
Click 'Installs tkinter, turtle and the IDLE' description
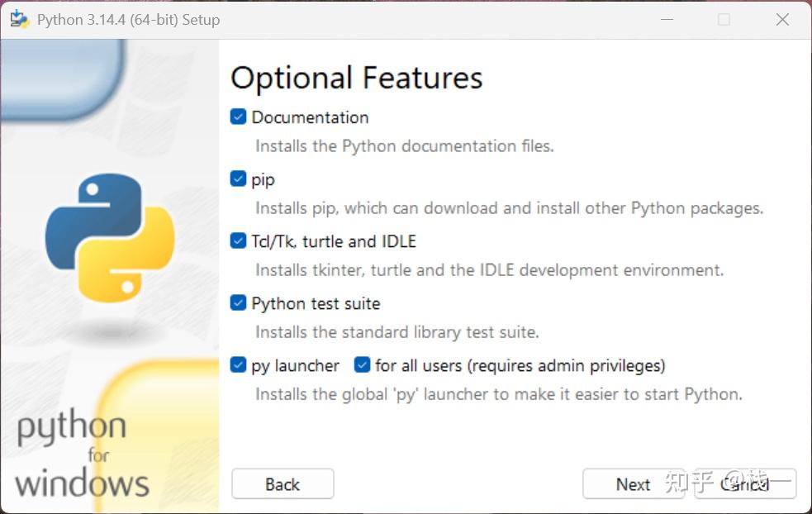tap(489, 270)
